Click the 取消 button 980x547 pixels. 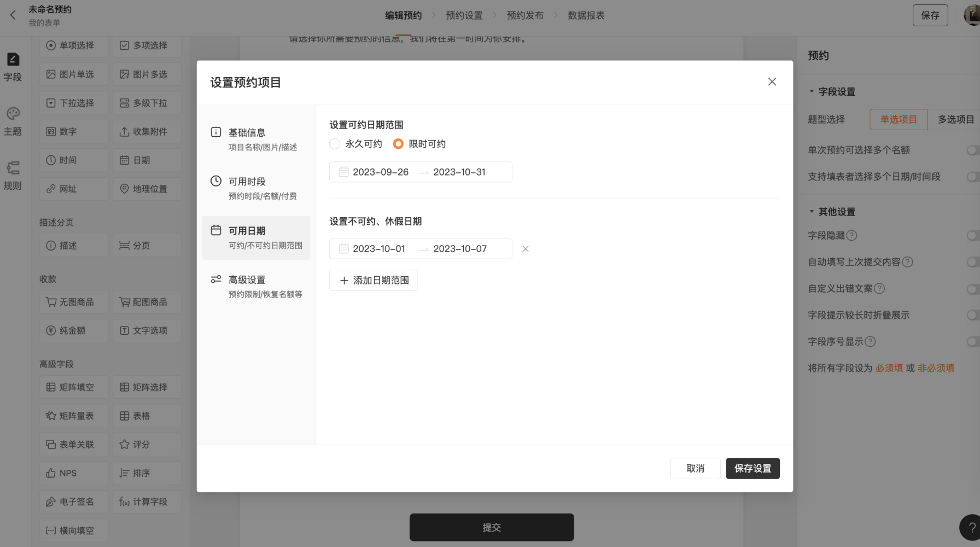click(x=695, y=468)
